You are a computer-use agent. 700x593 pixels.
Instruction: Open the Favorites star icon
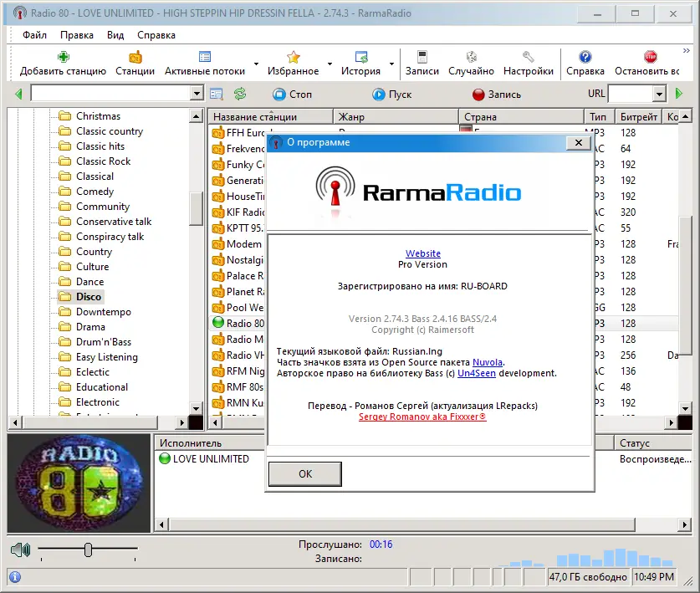tap(294, 57)
